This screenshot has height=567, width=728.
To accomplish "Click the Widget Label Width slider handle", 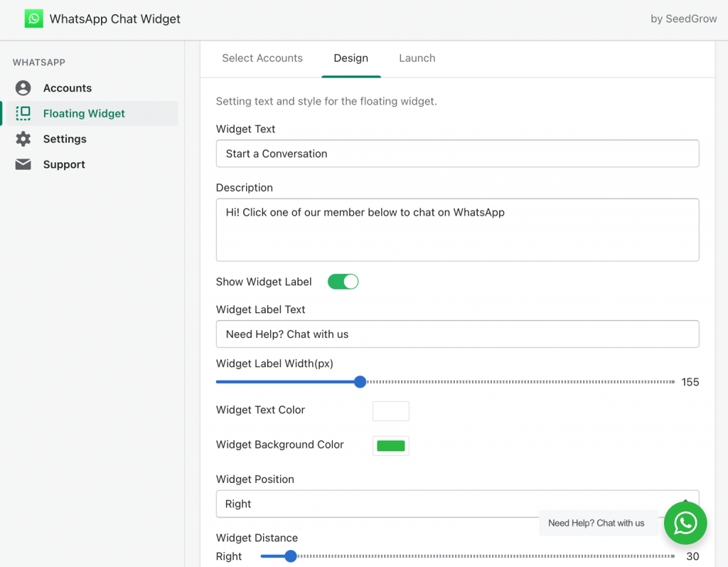I will (x=360, y=381).
